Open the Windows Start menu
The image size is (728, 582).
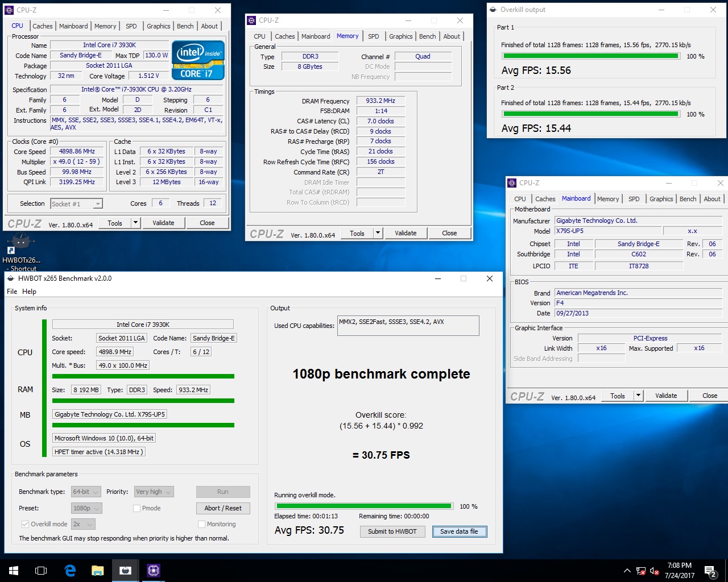coord(14,570)
